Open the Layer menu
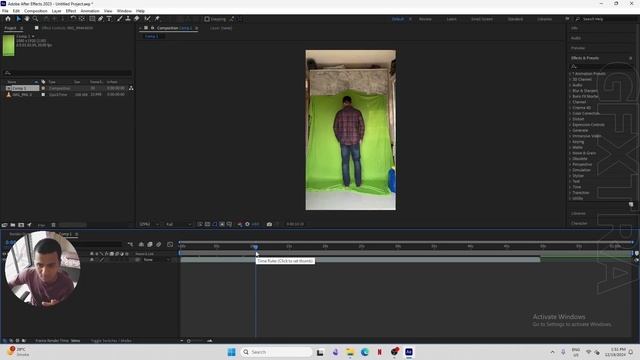The width and height of the screenshot is (640, 360). [x=56, y=11]
